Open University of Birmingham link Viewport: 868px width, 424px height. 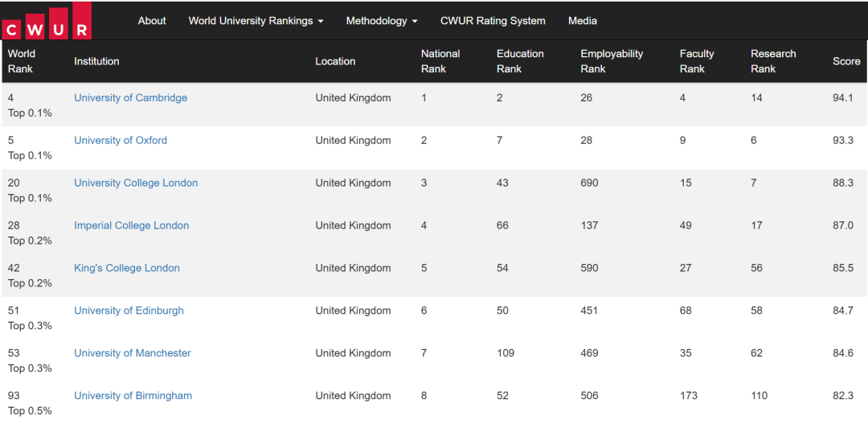click(133, 396)
